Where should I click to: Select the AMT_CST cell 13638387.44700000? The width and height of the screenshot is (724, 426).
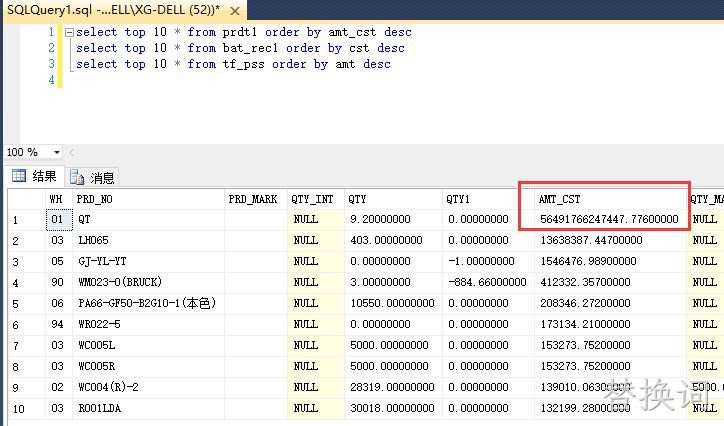610,240
